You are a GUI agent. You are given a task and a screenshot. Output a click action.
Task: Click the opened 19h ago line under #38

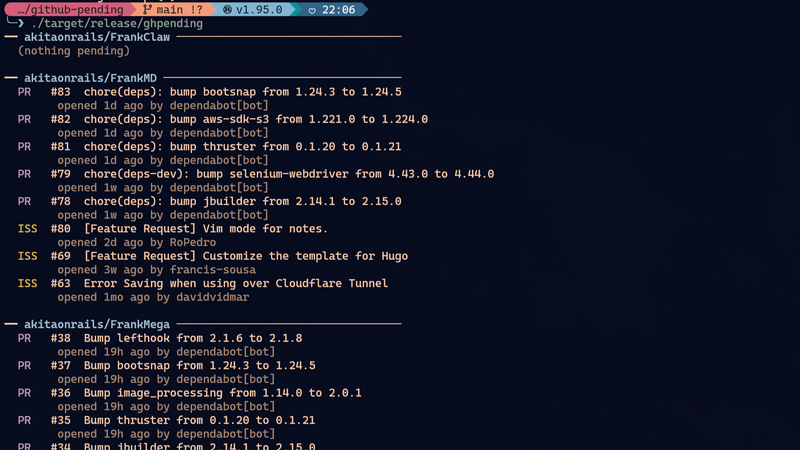click(166, 352)
